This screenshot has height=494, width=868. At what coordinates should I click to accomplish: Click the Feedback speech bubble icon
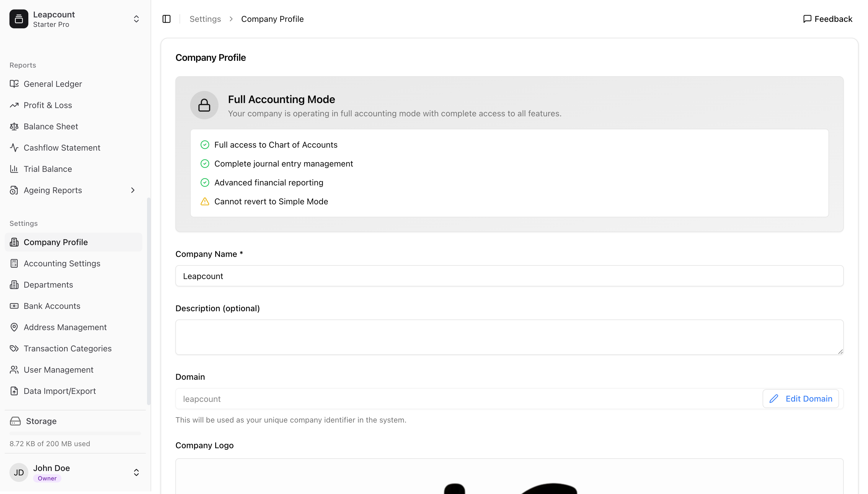807,19
